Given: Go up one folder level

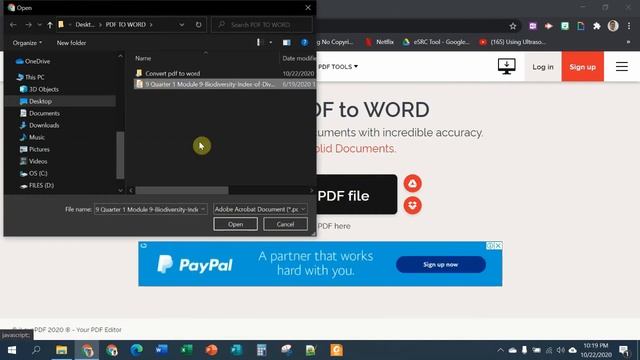Looking at the screenshot, I should [x=50, y=25].
